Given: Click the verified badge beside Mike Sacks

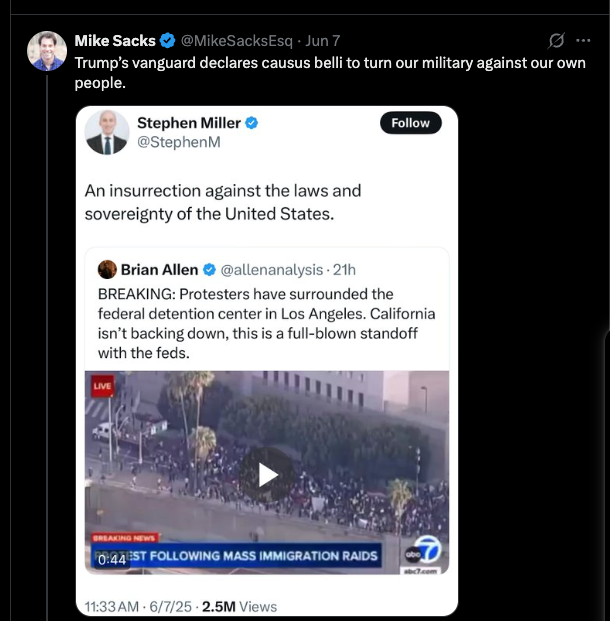Looking at the screenshot, I should click(x=168, y=41).
